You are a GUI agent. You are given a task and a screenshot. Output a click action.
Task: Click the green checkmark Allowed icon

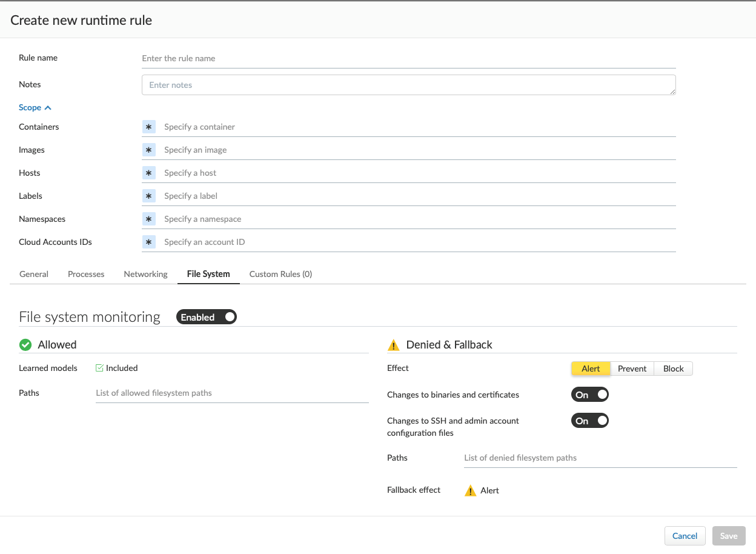tap(25, 345)
